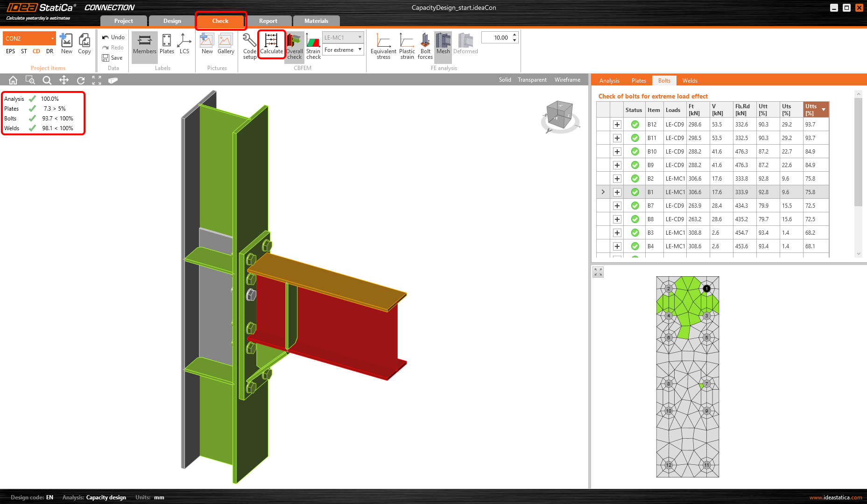The image size is (867, 504).
Task: Toggle LCS labels
Action: [x=184, y=44]
